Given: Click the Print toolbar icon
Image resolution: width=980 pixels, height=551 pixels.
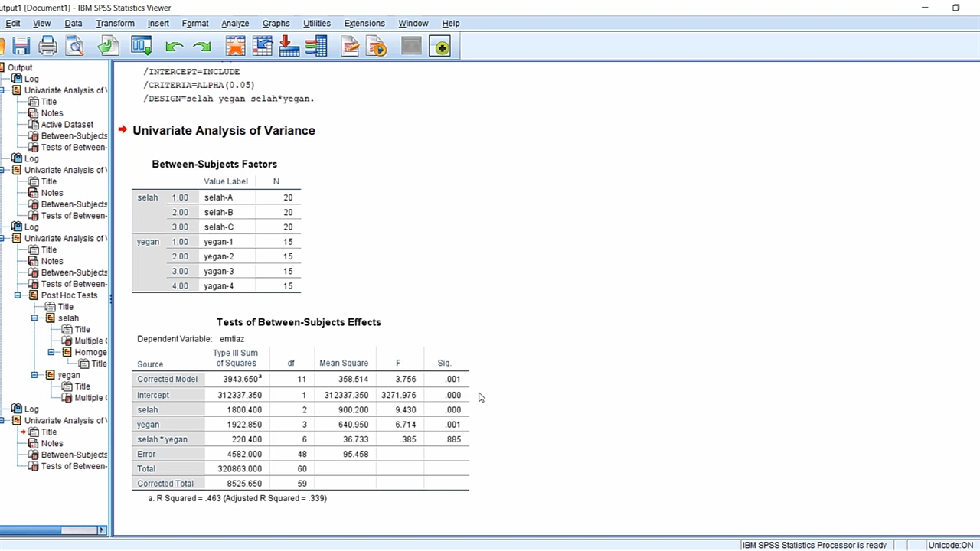Looking at the screenshot, I should [47, 47].
